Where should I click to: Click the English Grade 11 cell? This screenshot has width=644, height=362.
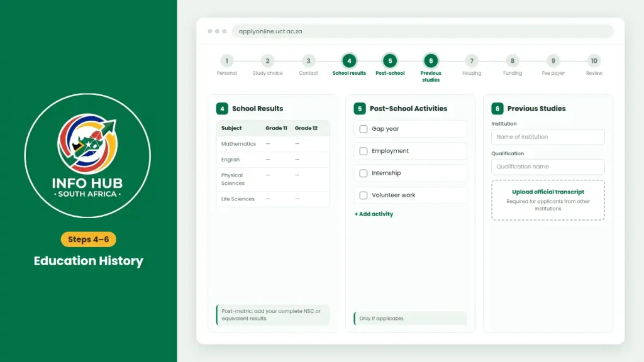tap(268, 160)
